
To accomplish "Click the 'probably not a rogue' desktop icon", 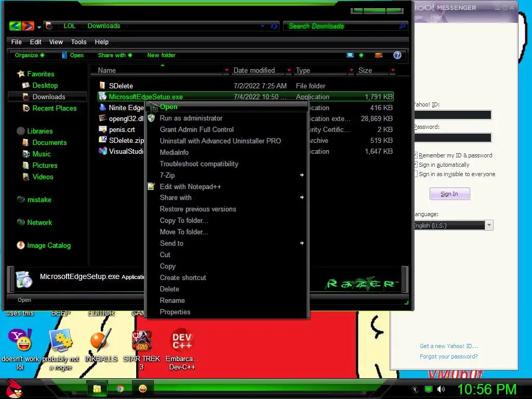I will 61,340.
